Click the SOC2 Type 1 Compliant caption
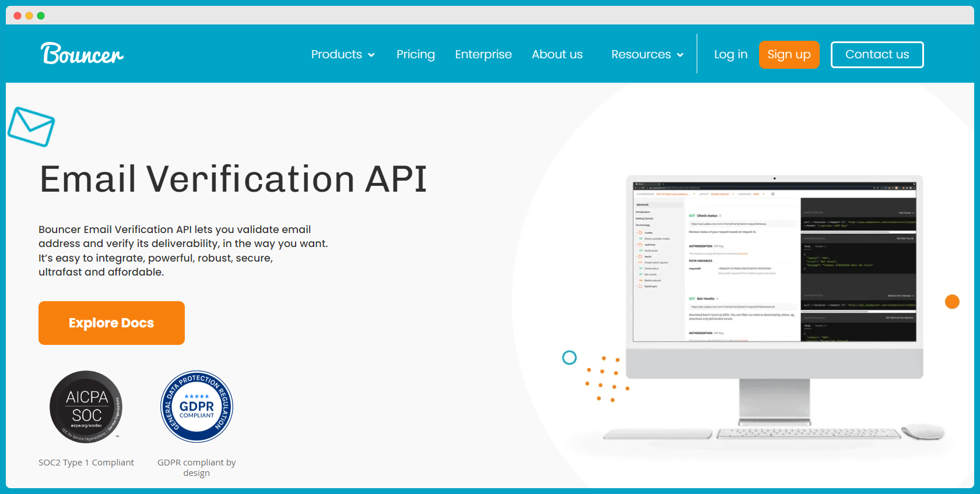 pos(86,463)
